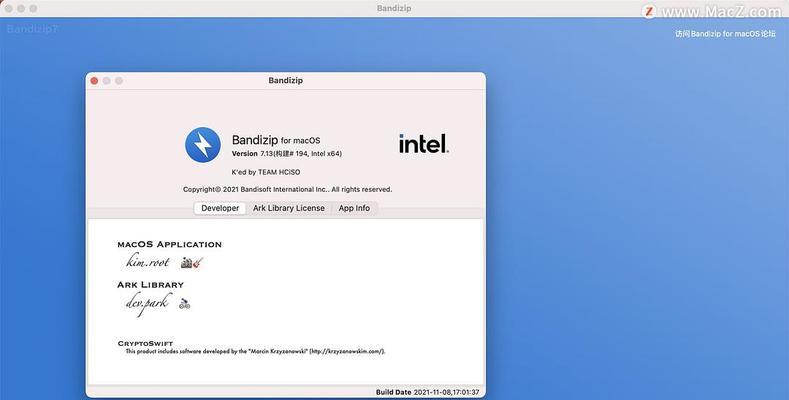Click the About dialog Bandizip title bar

tap(285, 81)
